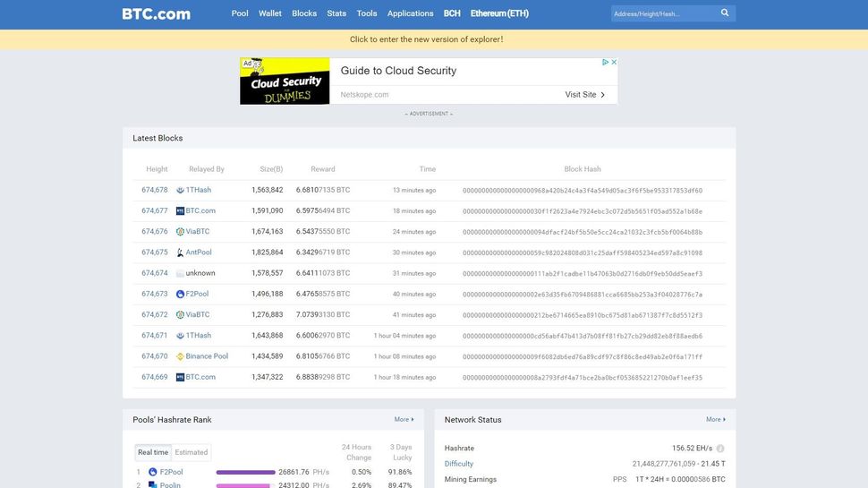Click the size value 1,825,864

268,253
